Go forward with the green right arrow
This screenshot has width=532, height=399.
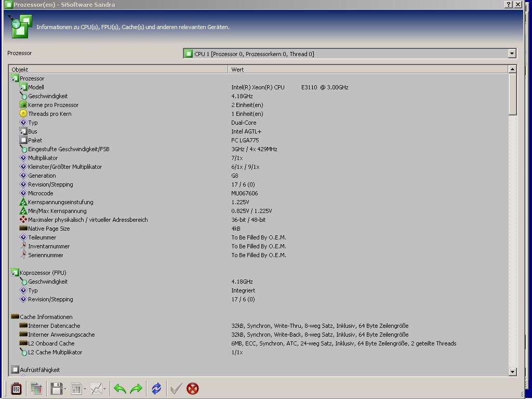(x=136, y=389)
